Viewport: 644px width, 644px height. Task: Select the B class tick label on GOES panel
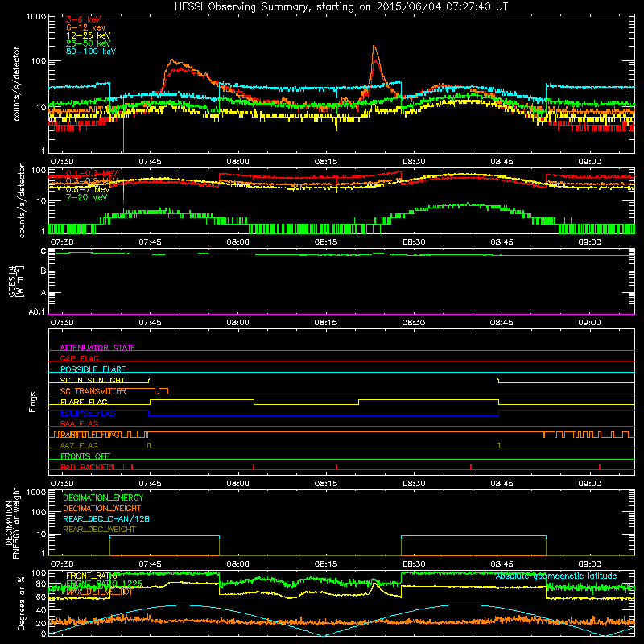(x=43, y=270)
